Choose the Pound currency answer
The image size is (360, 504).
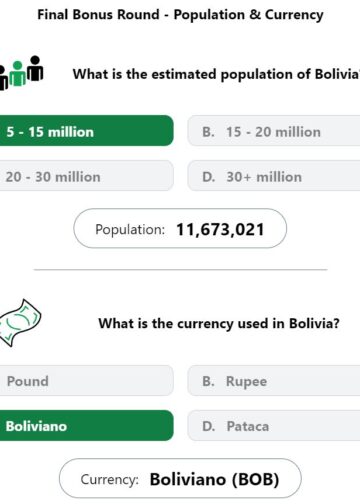[86, 380]
